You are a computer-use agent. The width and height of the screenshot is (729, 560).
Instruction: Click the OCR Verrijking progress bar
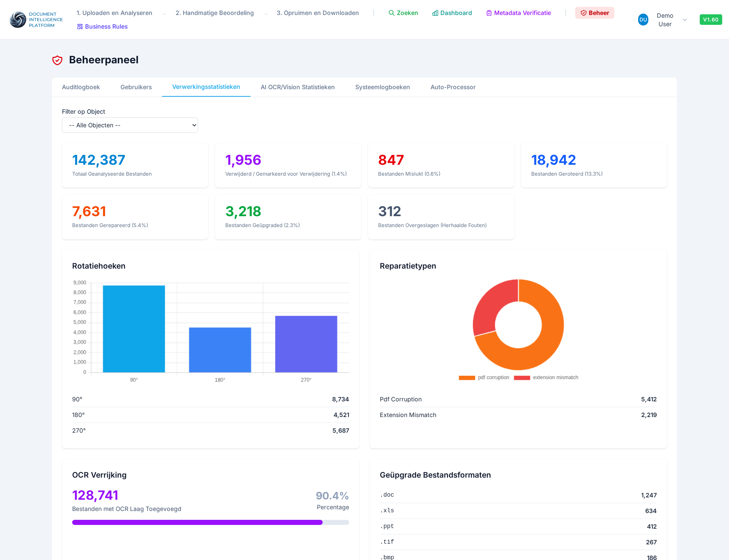[x=211, y=522]
